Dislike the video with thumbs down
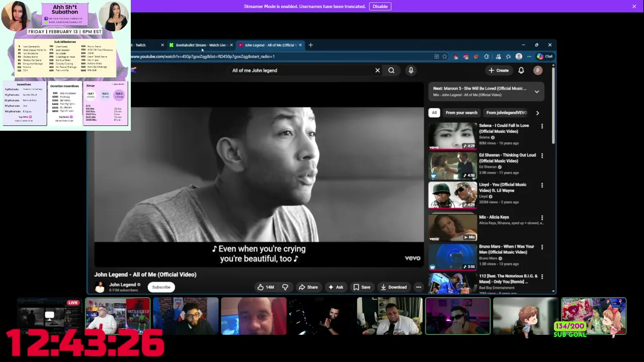644x362 pixels. (x=285, y=287)
